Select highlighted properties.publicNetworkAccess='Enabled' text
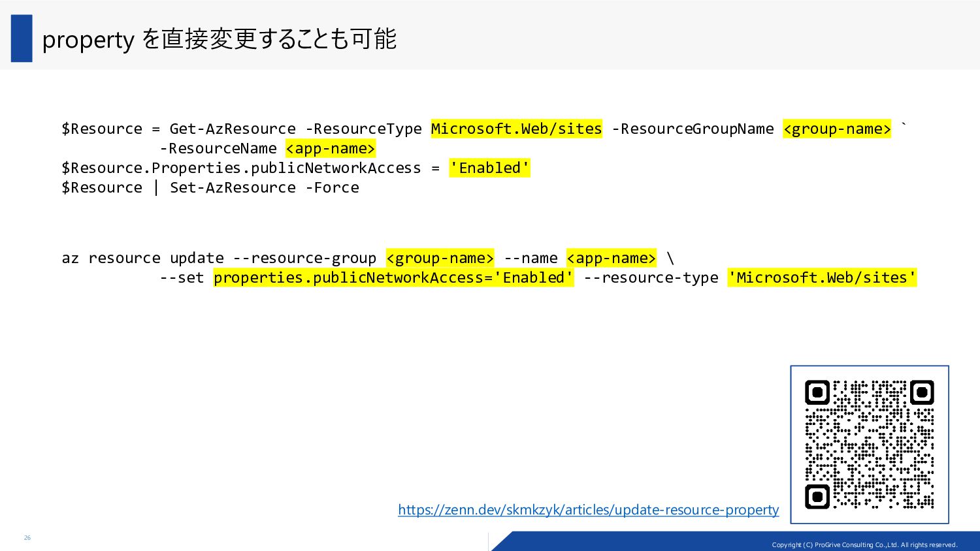 [394, 278]
